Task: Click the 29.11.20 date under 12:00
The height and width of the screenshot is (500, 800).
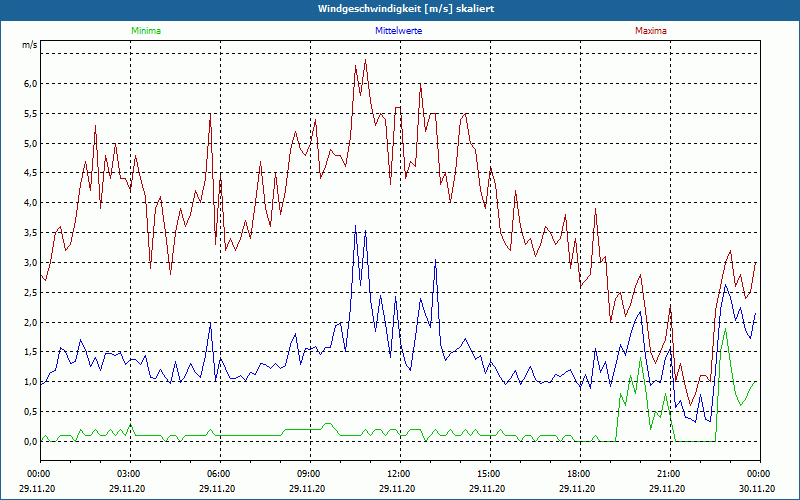Action: (397, 488)
